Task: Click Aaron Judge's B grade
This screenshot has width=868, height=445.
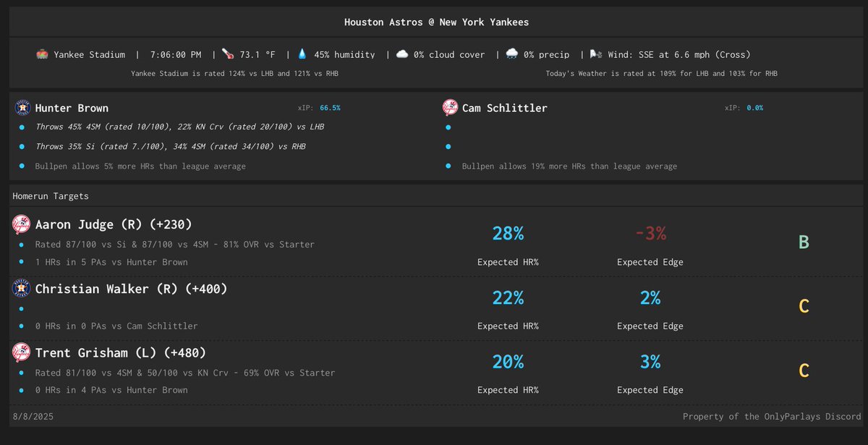Action: [804, 242]
